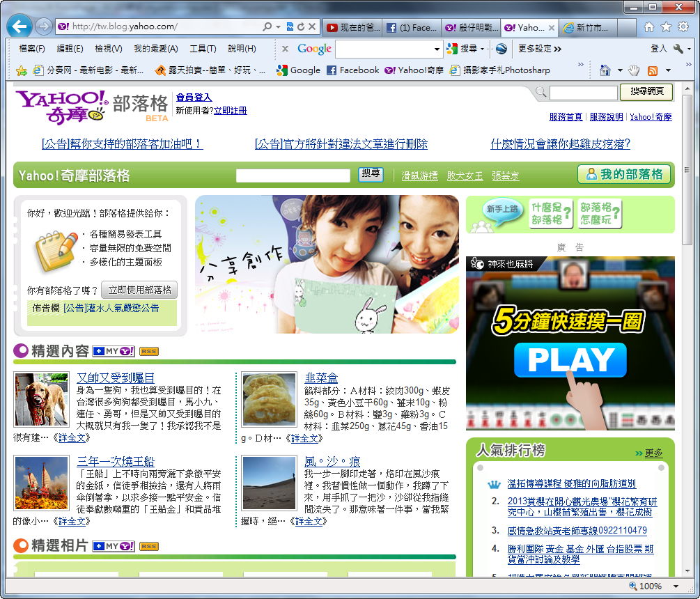Viewport: 700px width, 599px height.
Task: Click the page vertical scrollbar thumb
Action: (687, 169)
